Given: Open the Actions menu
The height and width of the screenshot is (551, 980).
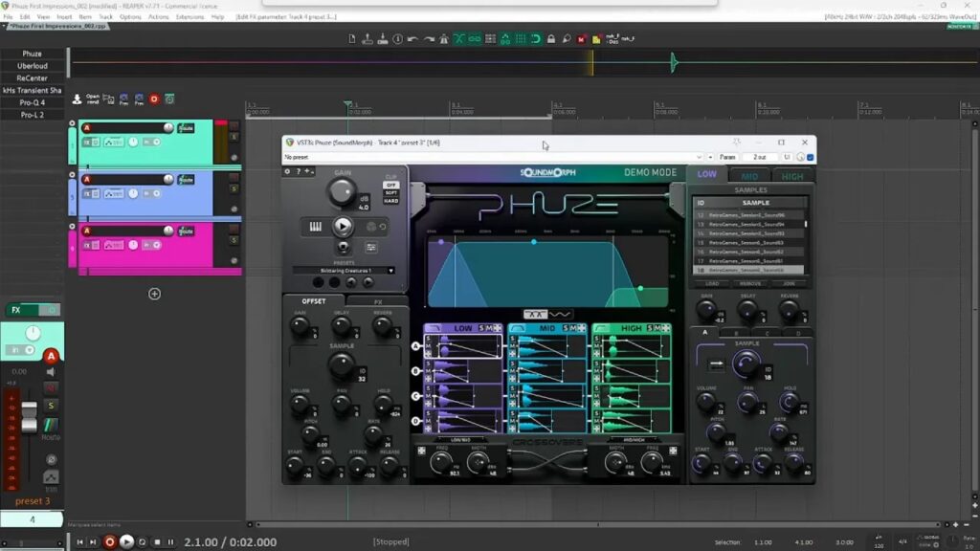Looking at the screenshot, I should coord(158,17).
